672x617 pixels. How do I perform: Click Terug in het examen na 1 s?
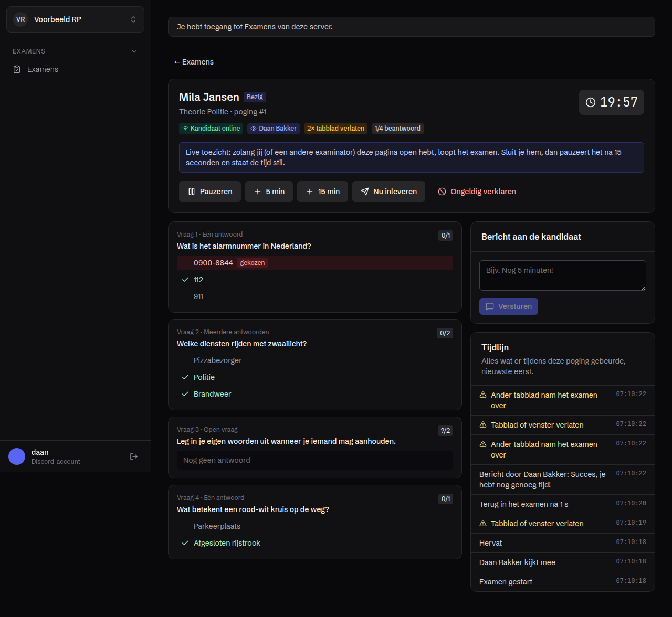point(563,504)
